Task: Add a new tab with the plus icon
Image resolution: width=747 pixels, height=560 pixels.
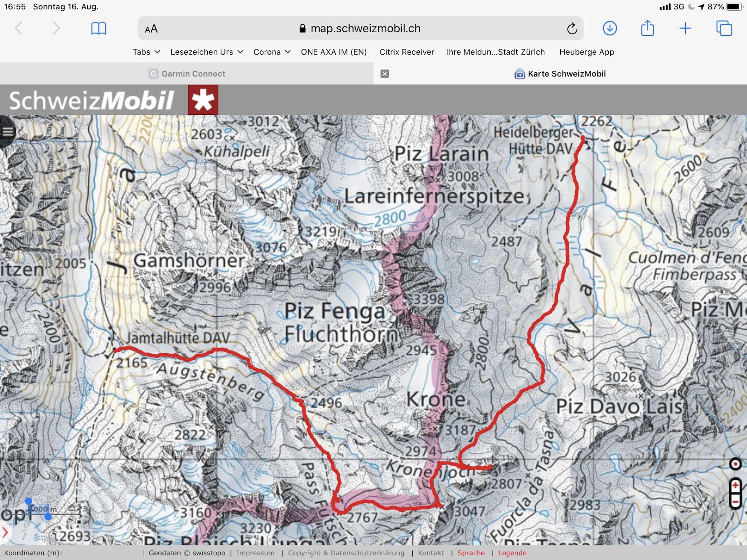Action: tap(685, 28)
